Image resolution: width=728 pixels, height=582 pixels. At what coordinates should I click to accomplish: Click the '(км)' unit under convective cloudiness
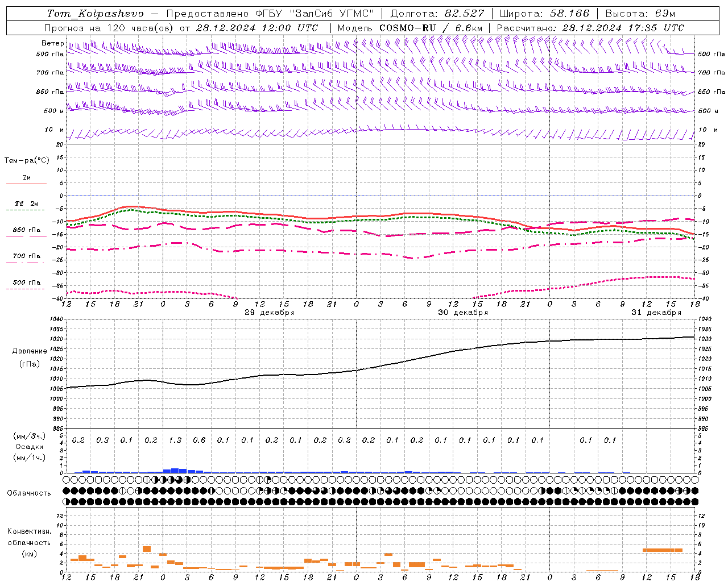pos(29,554)
